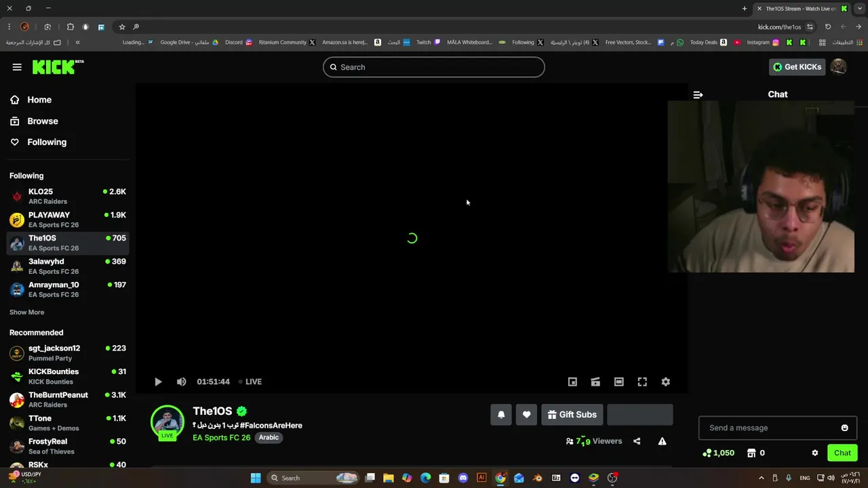Open the emoji picker in the chat box
The height and width of the screenshot is (488, 868).
[x=844, y=428]
